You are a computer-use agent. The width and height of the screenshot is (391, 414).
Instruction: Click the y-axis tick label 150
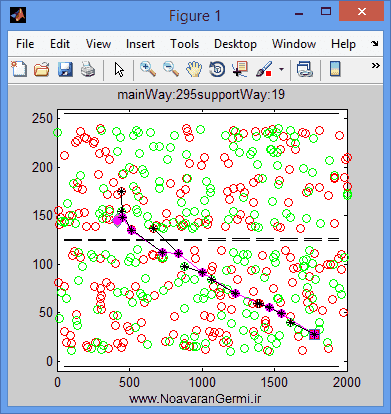42,216
